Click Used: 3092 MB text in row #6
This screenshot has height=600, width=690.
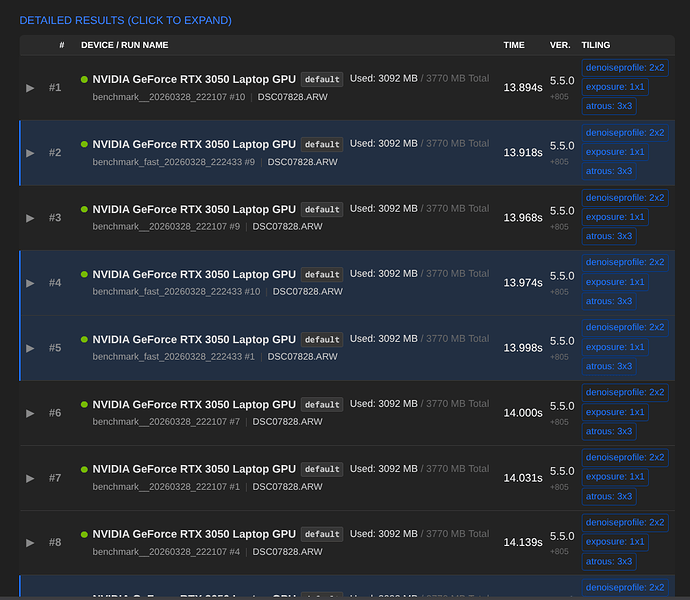pyautogui.click(x=383, y=404)
